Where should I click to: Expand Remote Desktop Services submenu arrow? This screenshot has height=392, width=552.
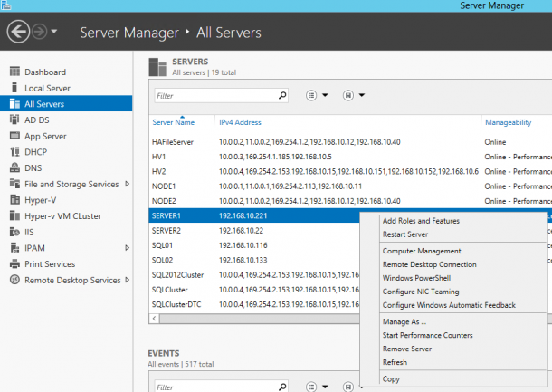tap(127, 280)
